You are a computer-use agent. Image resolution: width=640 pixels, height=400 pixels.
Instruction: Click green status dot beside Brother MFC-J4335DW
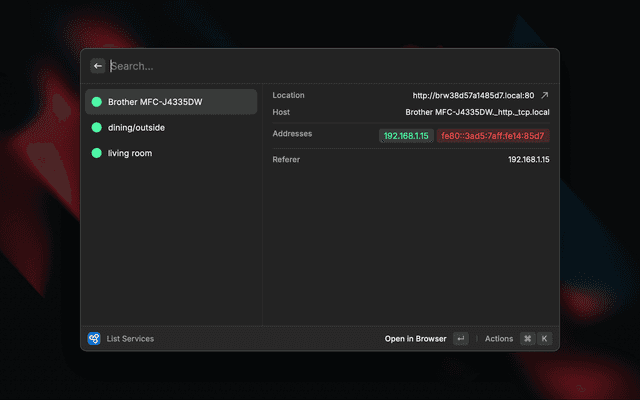(x=97, y=102)
